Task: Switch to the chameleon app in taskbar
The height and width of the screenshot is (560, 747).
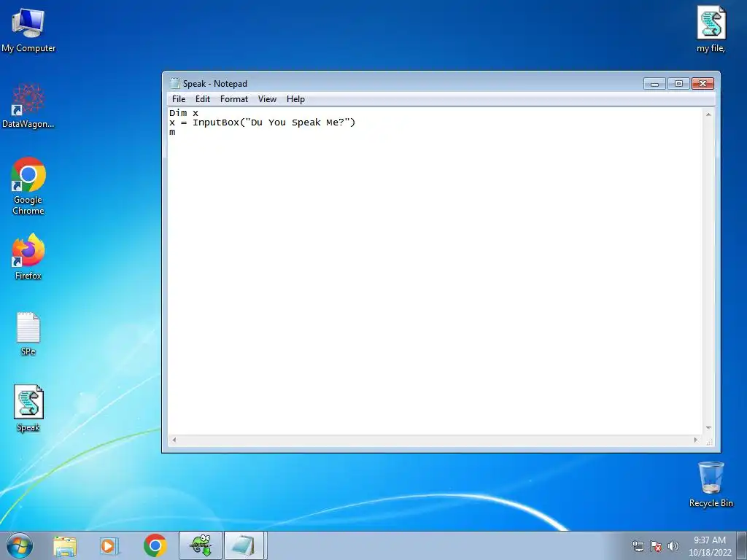Action: [201, 545]
